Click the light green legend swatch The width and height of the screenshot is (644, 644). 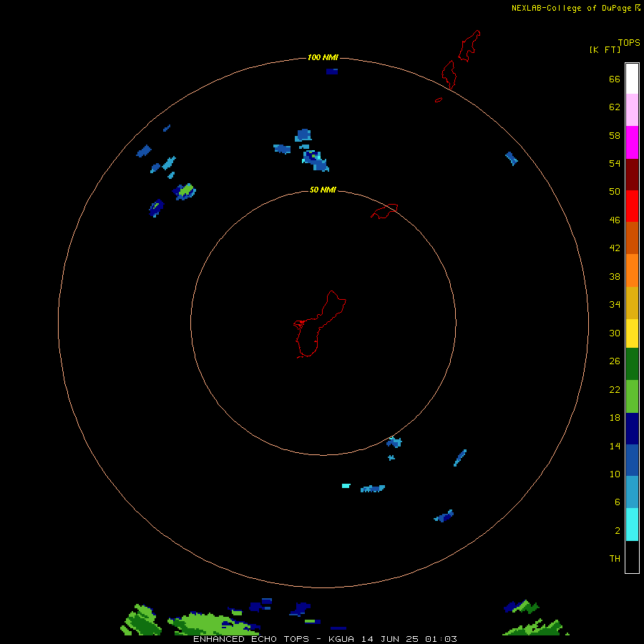click(x=632, y=396)
